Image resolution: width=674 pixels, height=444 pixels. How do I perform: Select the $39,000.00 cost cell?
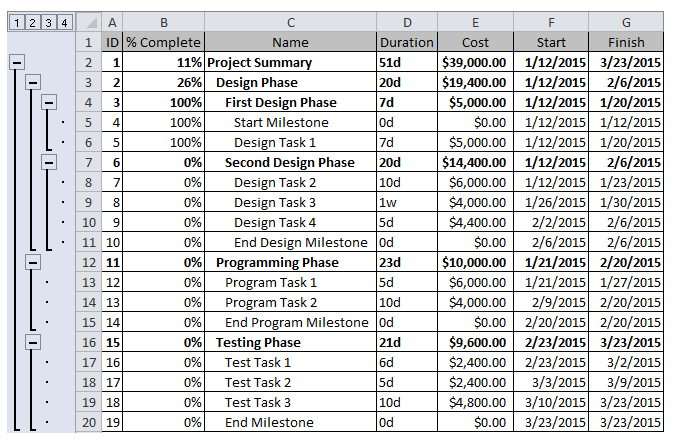point(475,63)
